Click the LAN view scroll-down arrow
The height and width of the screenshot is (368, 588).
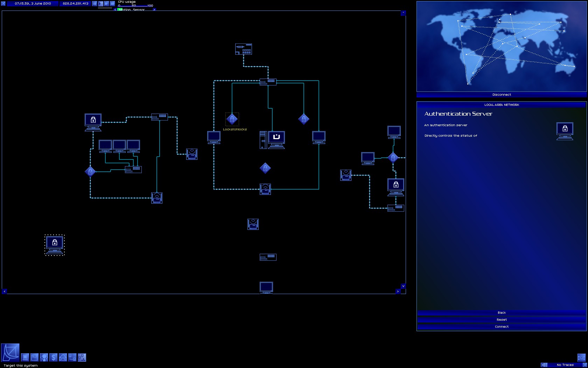403,286
